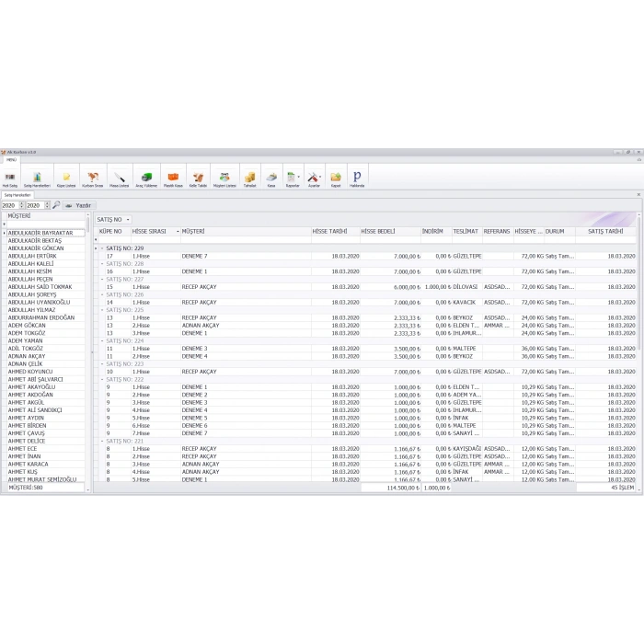Screen dimensions: 644x644
Task: Click the Satış Hareketleri toolbar icon
Action: [x=37, y=177]
